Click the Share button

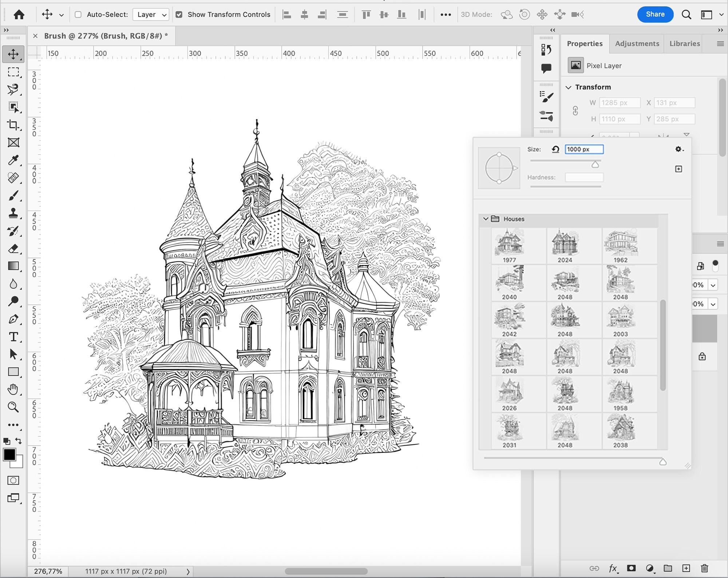click(655, 15)
